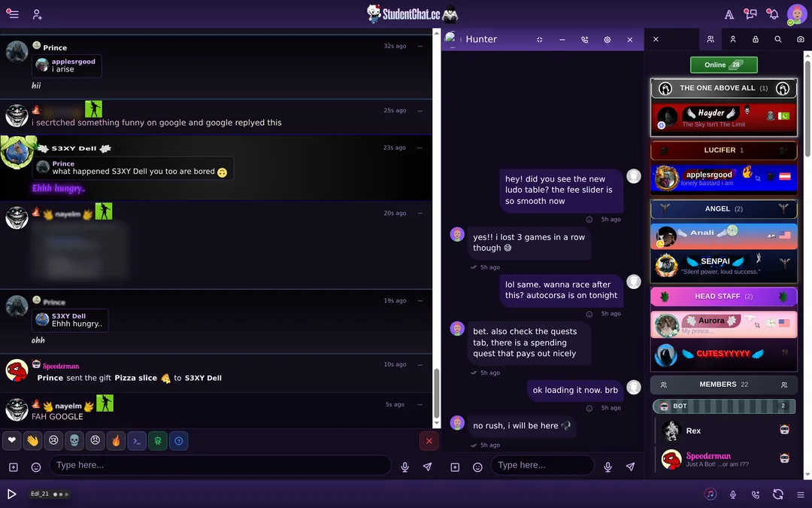Select SENPAI in the user list
812x508 pixels.
pyautogui.click(x=724, y=266)
